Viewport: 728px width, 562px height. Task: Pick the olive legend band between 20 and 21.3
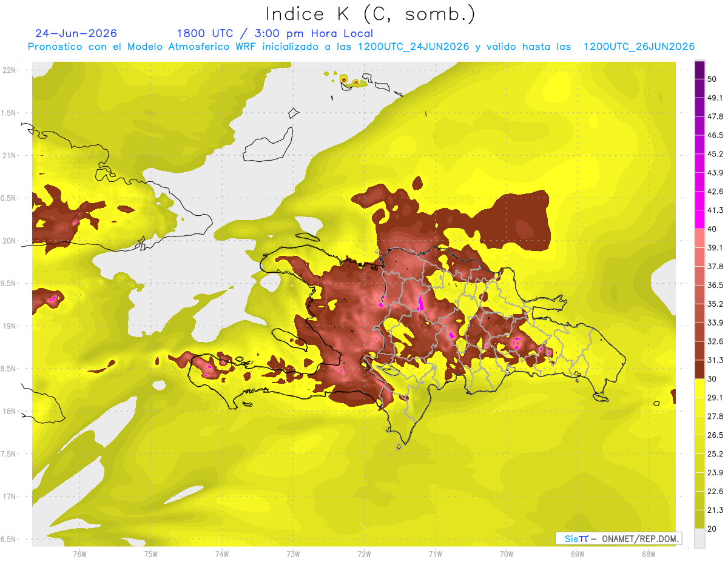pyautogui.click(x=699, y=519)
